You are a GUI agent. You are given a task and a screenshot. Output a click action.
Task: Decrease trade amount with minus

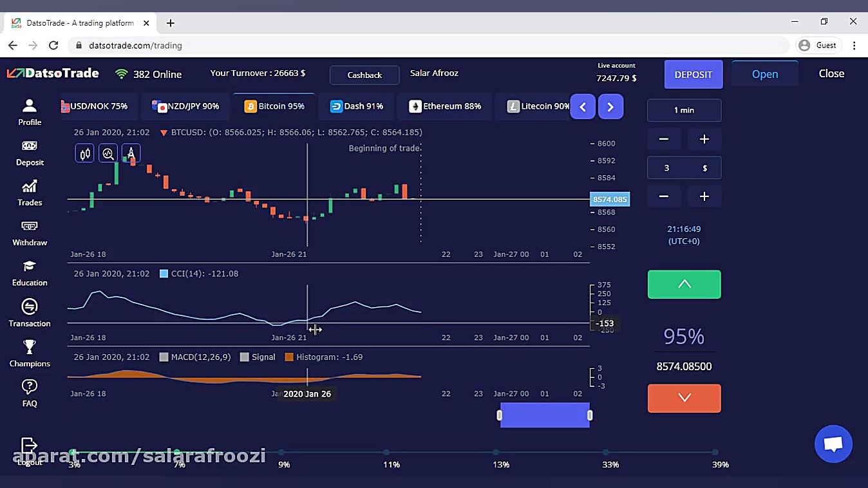[x=663, y=196]
